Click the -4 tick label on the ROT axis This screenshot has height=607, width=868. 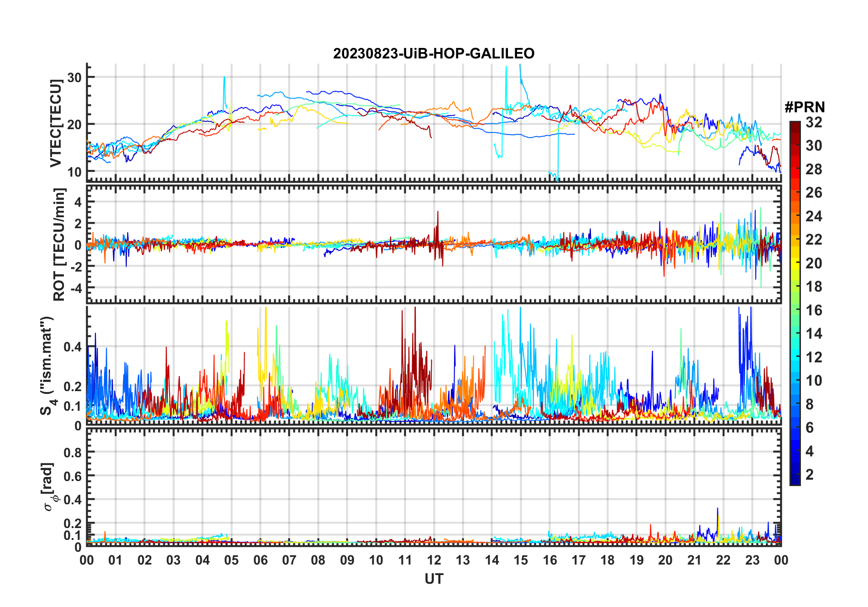click(x=75, y=288)
